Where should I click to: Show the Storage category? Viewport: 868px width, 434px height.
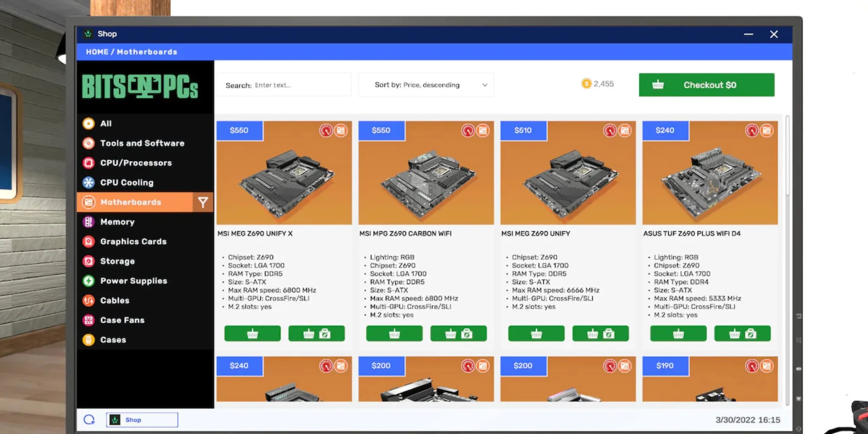tap(117, 261)
